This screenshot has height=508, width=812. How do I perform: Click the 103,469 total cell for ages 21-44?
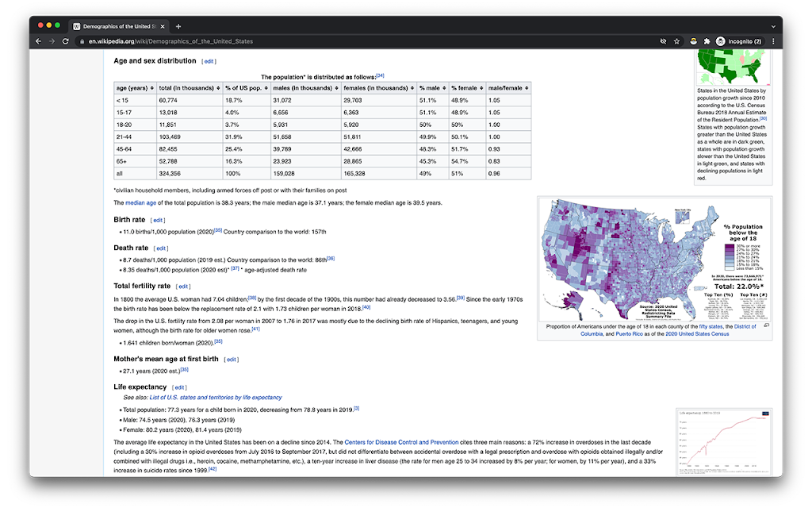190,137
